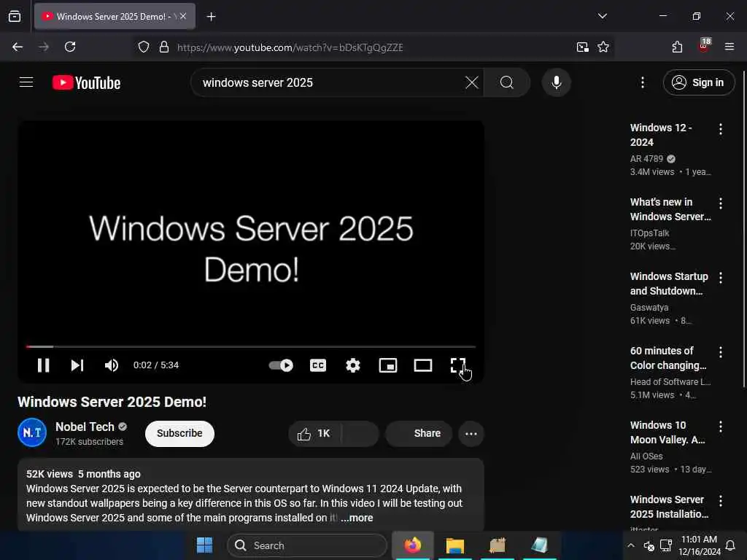747x560 pixels.
Task: Switch to theater mode
Action: coord(423,365)
